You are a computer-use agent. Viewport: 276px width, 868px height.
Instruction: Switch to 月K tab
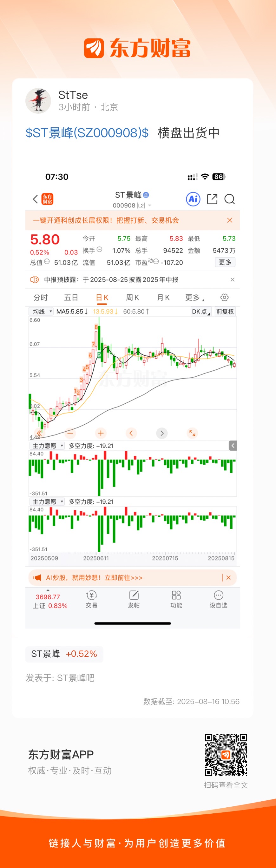tap(163, 298)
